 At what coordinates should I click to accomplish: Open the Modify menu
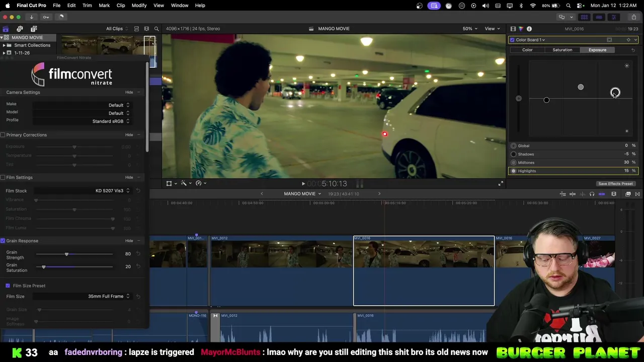pos(139,6)
